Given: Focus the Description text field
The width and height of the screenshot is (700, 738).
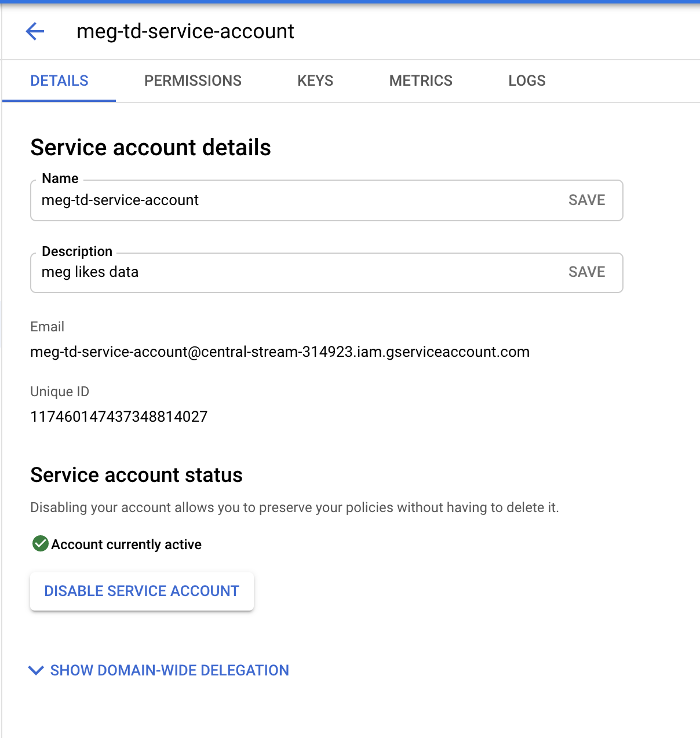Looking at the screenshot, I should coord(290,272).
